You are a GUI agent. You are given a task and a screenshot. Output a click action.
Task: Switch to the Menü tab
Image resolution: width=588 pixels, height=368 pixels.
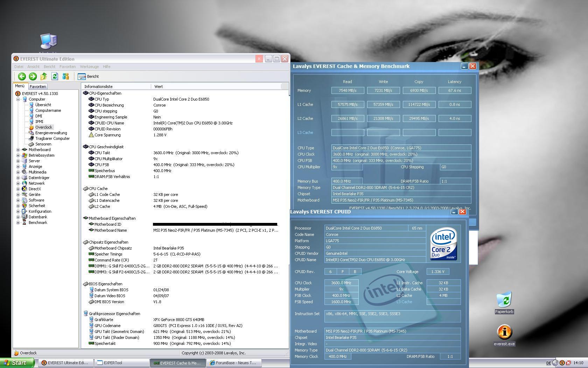(20, 86)
